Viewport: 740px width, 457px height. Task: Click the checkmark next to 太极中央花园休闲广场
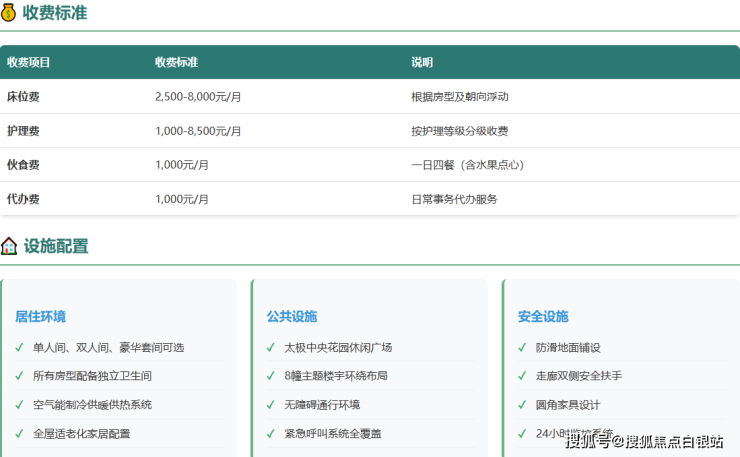(x=270, y=348)
